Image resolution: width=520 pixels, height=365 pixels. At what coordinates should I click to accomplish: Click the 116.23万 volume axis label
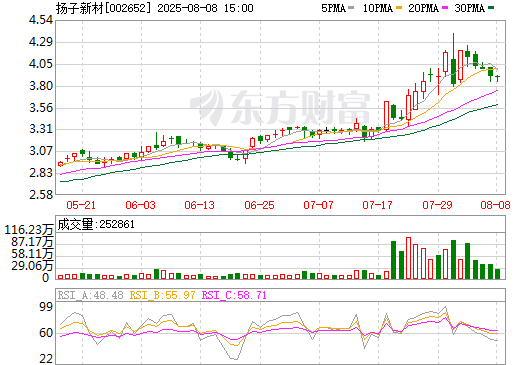pyautogui.click(x=29, y=230)
